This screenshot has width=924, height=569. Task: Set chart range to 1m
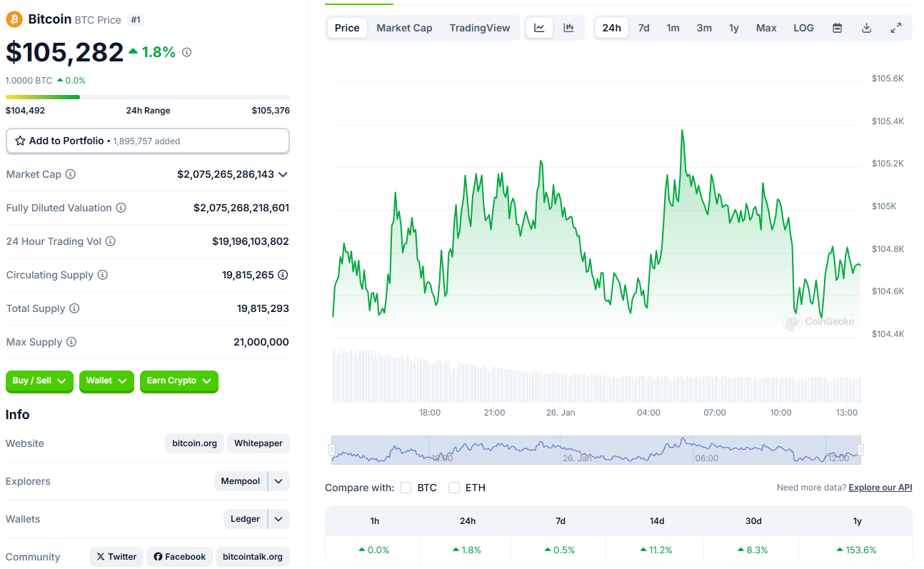(x=673, y=28)
